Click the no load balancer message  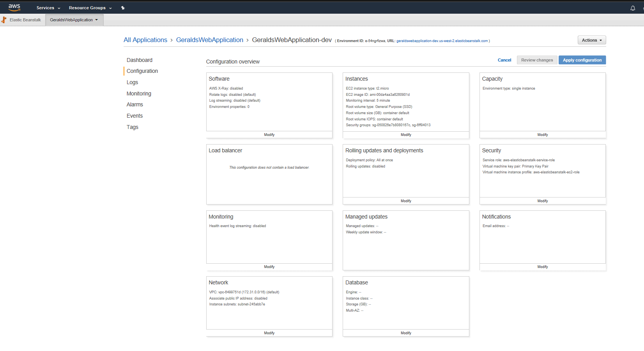269,168
